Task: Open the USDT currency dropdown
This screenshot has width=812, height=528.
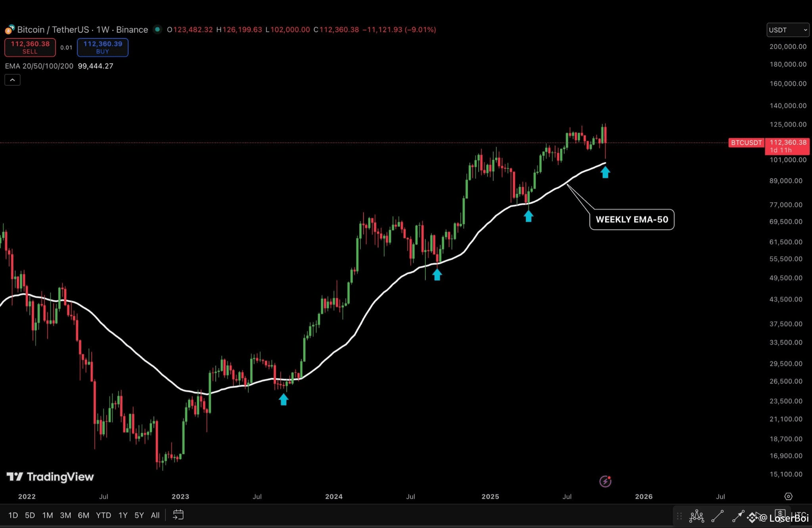Action: (787, 30)
